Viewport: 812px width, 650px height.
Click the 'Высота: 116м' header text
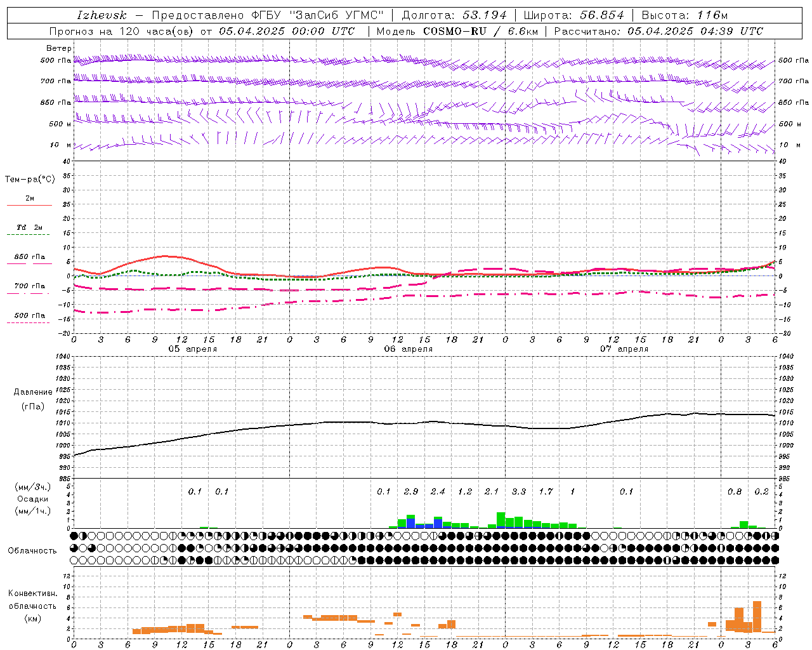click(x=684, y=15)
